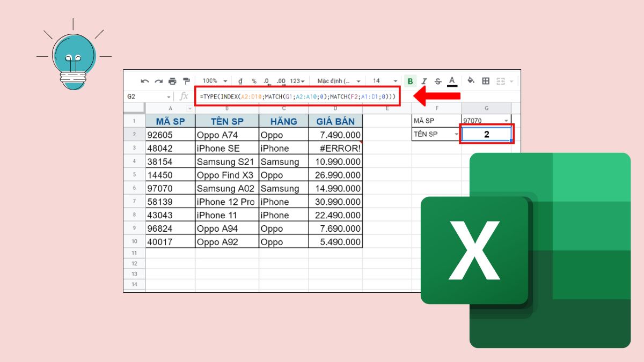Image resolution: width=644 pixels, height=362 pixels.
Task: Activate the paint format tool
Action: click(186, 81)
